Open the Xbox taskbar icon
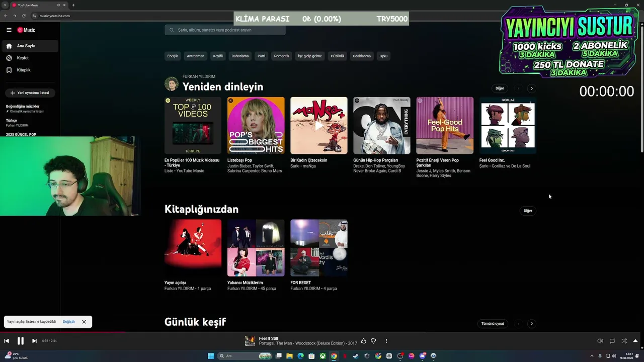644x362 pixels. 323,356
